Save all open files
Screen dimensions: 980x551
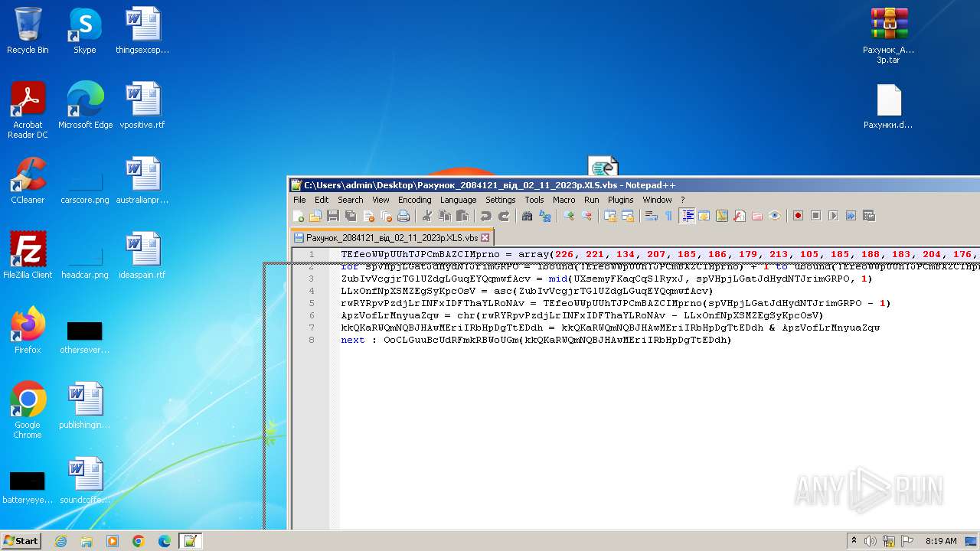(351, 216)
